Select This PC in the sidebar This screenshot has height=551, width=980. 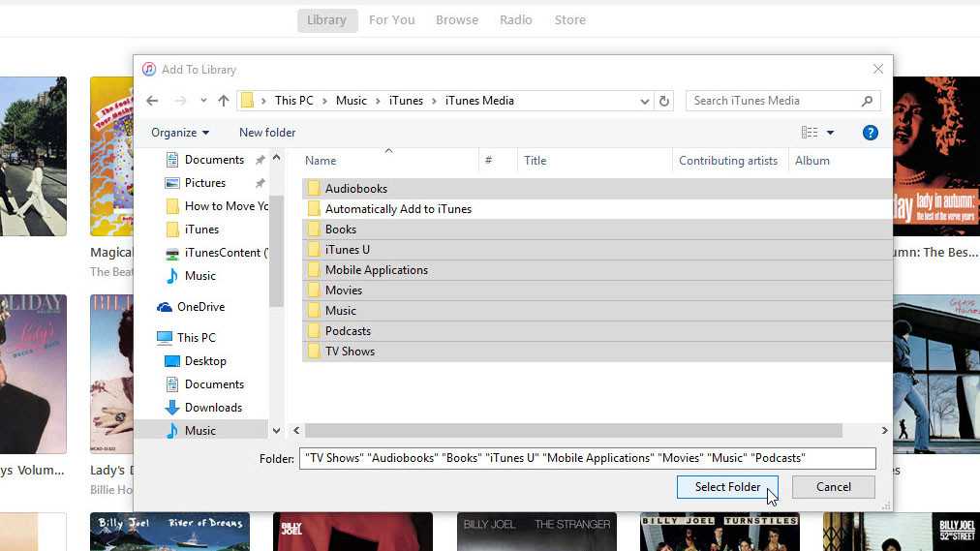point(186,337)
